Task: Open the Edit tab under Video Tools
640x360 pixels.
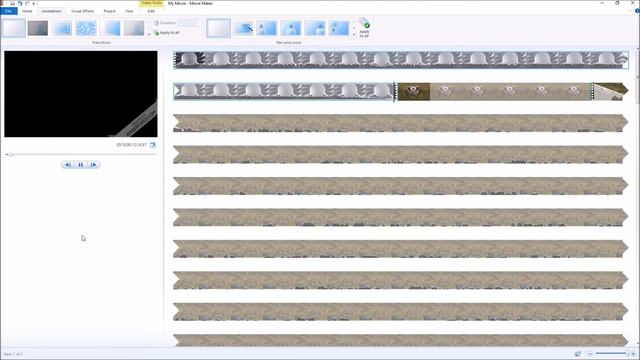Action: coord(151,11)
